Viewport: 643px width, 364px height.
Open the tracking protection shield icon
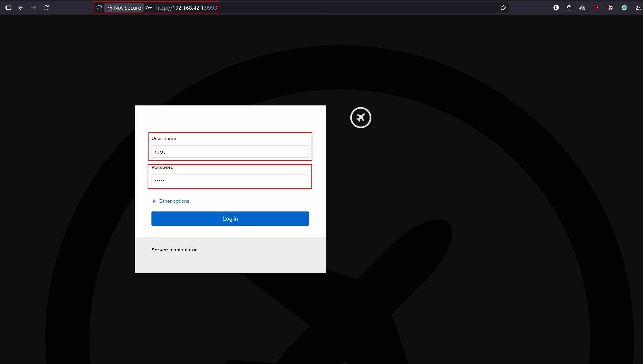(99, 8)
